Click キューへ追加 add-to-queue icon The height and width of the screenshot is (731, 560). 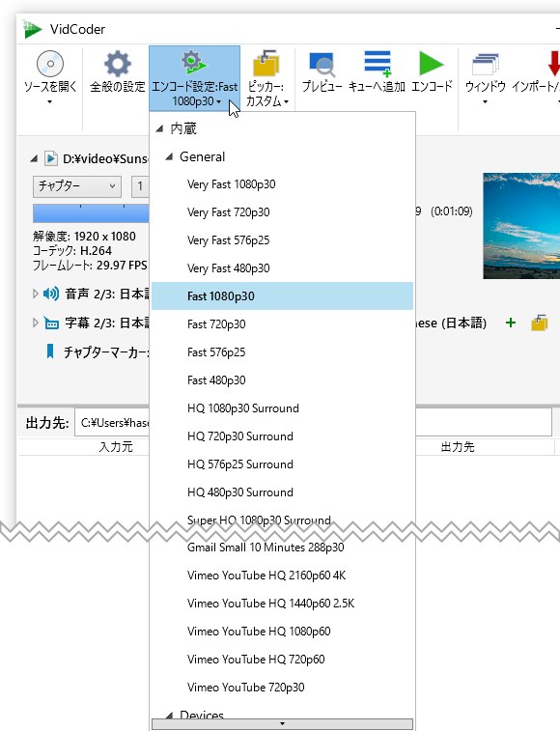(378, 64)
